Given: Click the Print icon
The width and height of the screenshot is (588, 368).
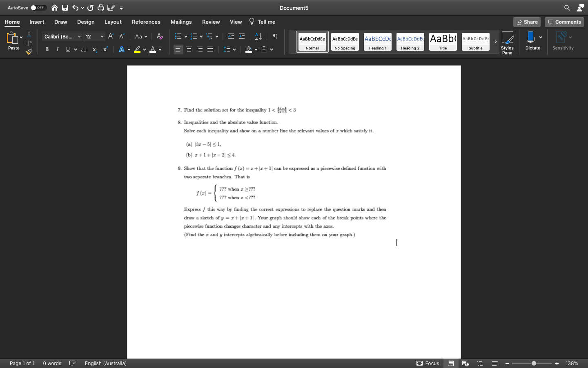Looking at the screenshot, I should 100,7.
